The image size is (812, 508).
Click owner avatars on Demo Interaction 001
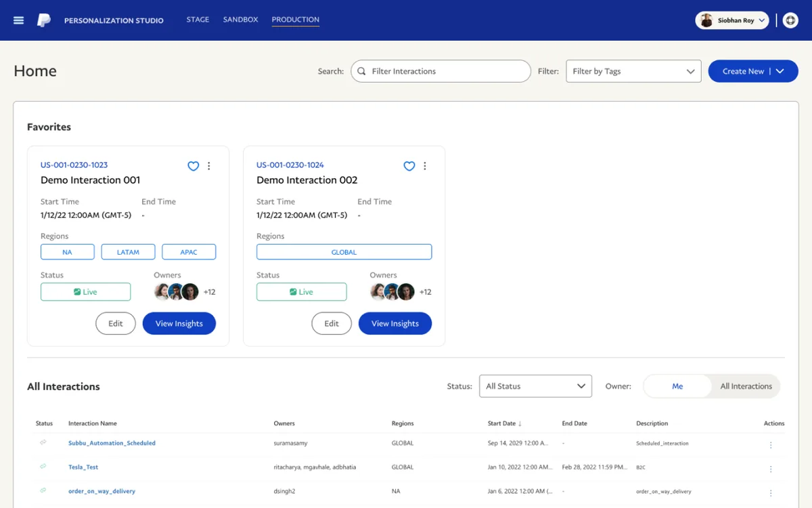click(177, 292)
